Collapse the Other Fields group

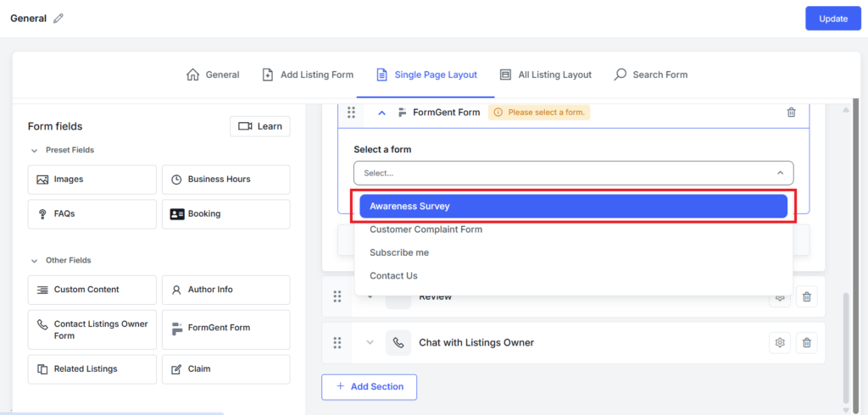point(35,260)
